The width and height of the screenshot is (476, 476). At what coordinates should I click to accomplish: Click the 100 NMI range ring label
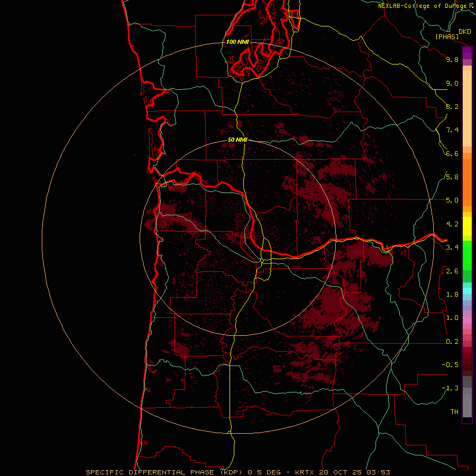237,42
